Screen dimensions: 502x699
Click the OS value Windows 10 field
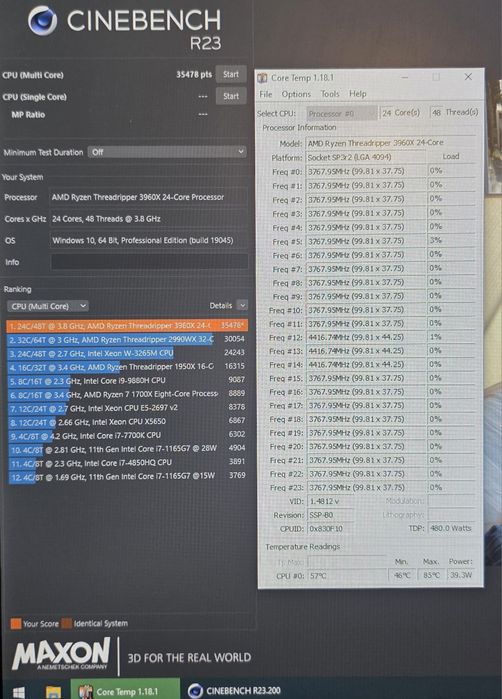pos(148,240)
